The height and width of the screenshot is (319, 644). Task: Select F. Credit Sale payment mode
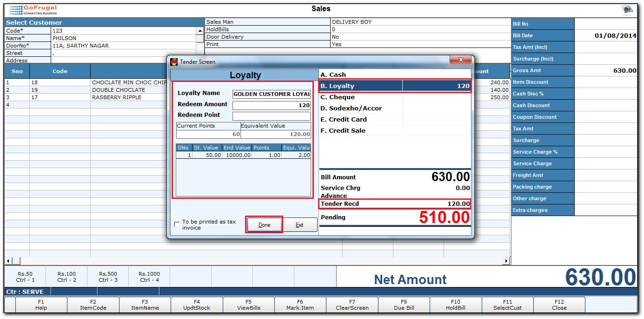[395, 130]
